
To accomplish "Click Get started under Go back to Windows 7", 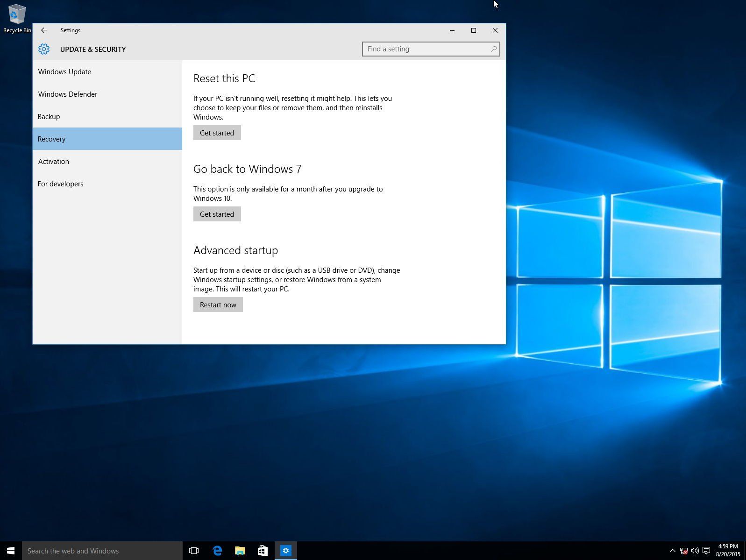I will coord(217,214).
